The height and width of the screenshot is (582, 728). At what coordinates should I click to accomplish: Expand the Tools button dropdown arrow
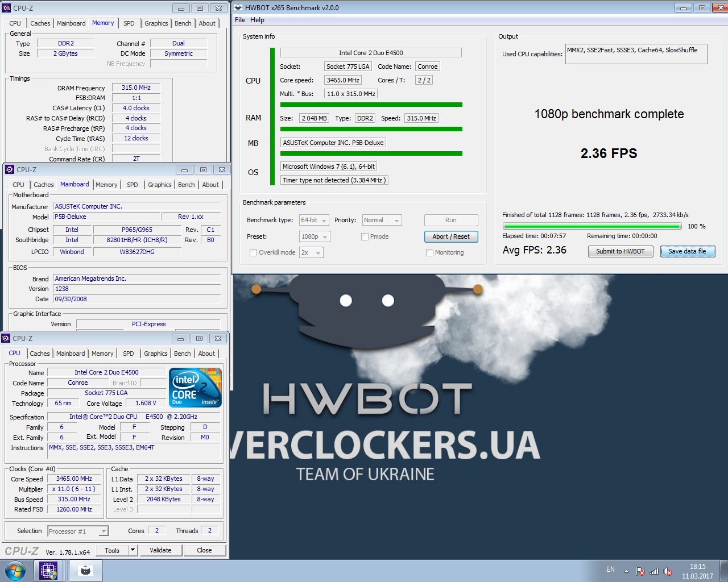(x=133, y=550)
